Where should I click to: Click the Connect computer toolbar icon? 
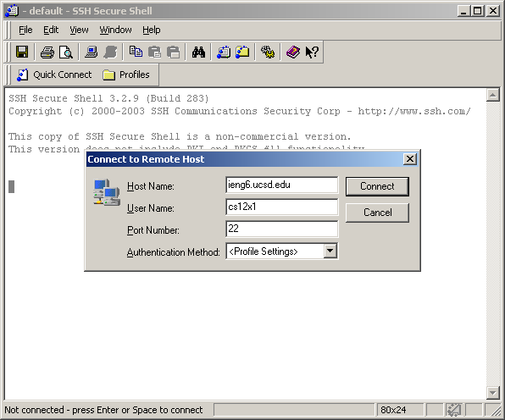tap(92, 52)
